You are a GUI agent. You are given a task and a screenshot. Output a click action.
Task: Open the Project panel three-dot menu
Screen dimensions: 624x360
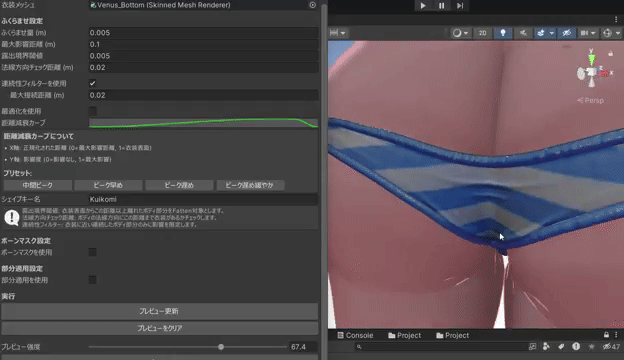(x=616, y=335)
